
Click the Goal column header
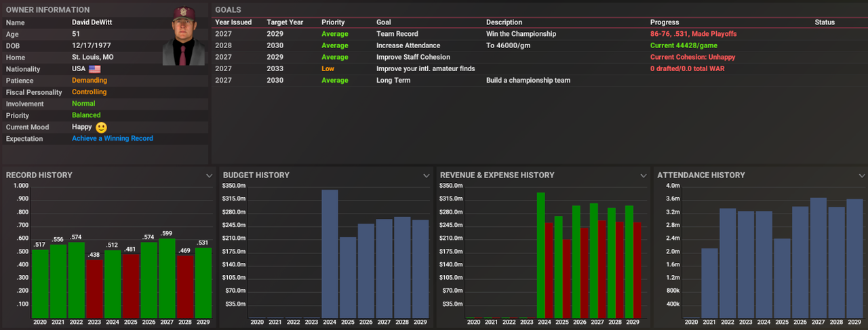[x=384, y=22]
